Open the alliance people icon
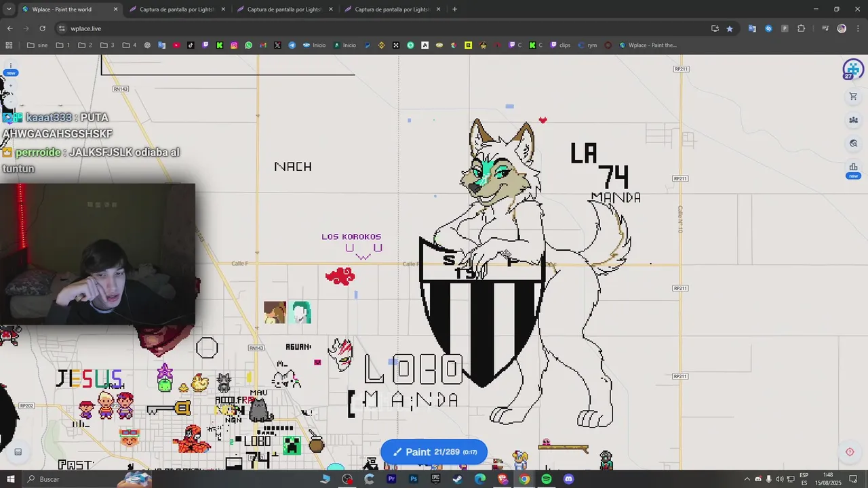The image size is (868, 488). [853, 120]
